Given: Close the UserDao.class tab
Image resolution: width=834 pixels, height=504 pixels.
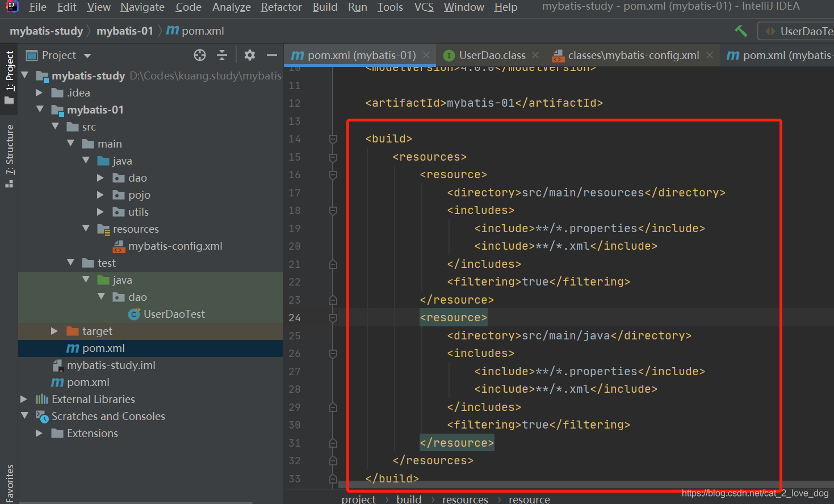Looking at the screenshot, I should [x=535, y=56].
